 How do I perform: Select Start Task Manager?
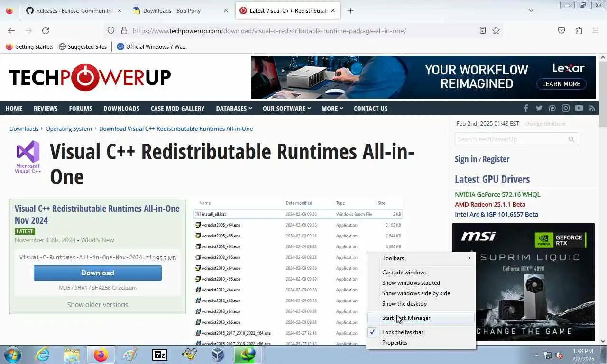[421, 318]
